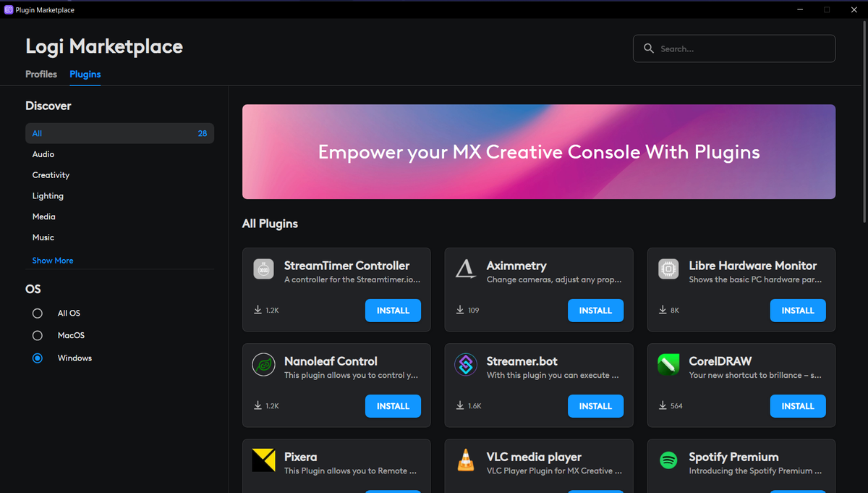Viewport: 868px width, 493px height.
Task: Click the MX Creative Console banner
Action: coord(539,152)
